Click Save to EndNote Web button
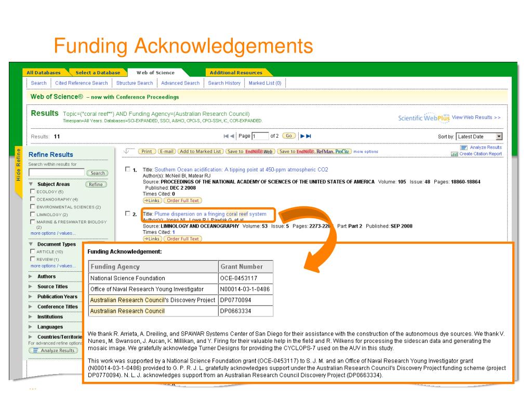Viewport: 532px width, 399px height. coord(250,151)
